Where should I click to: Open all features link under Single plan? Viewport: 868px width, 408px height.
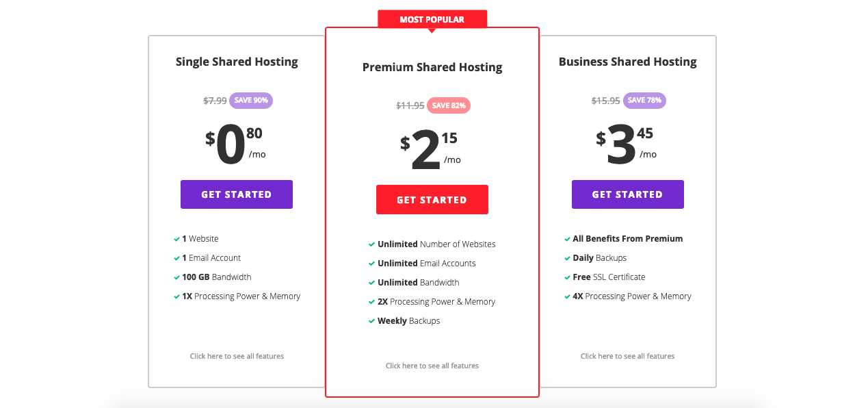point(237,356)
